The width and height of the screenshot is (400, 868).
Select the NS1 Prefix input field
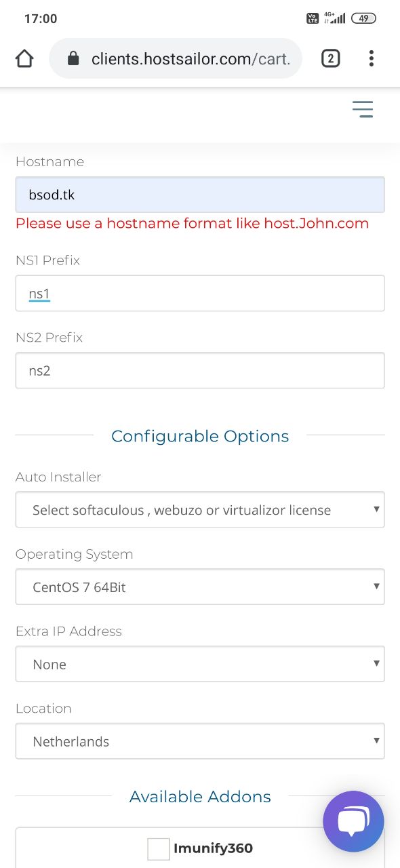[x=200, y=294]
